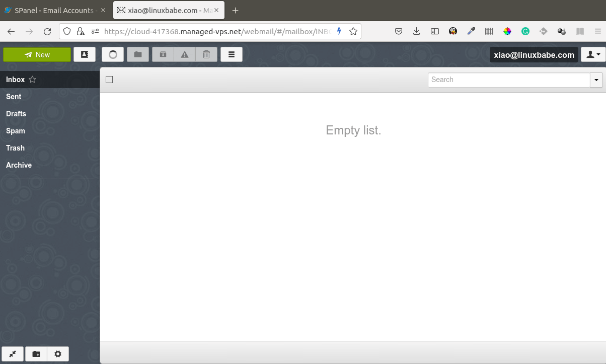Open webmail settings gear icon
Viewport: 606px width, 364px height.
tap(58, 354)
